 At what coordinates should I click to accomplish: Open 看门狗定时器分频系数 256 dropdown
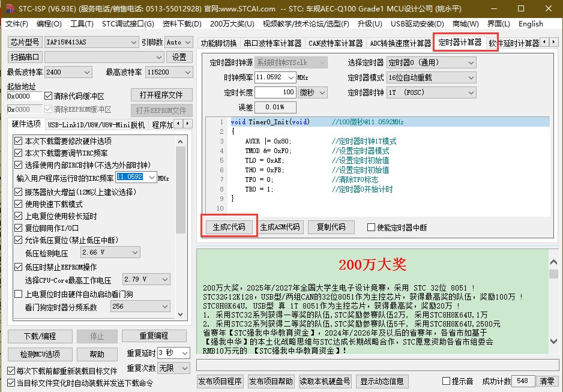(140, 307)
